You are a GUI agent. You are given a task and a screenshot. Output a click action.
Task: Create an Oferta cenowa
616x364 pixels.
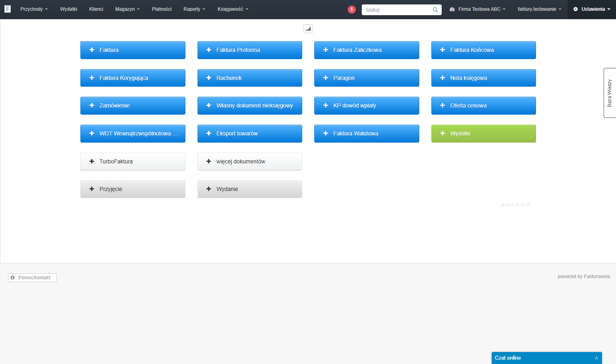pos(484,105)
